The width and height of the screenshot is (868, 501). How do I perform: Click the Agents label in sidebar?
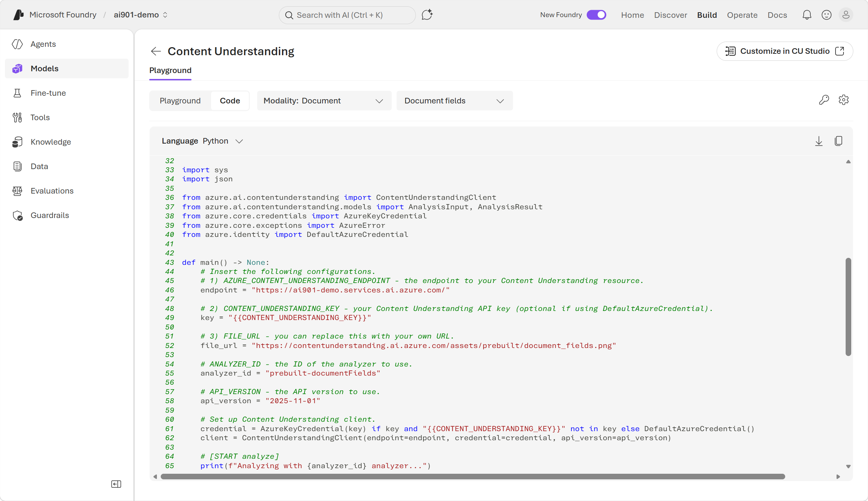click(x=43, y=44)
